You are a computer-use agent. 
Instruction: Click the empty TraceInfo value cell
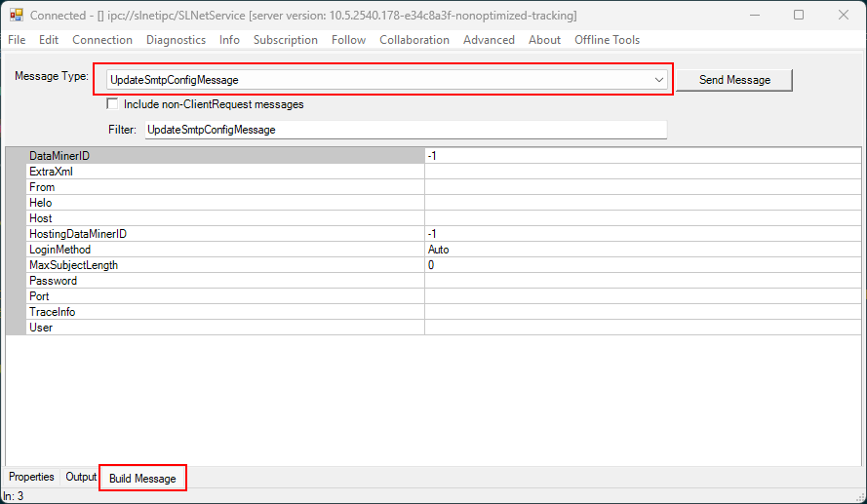(643, 312)
